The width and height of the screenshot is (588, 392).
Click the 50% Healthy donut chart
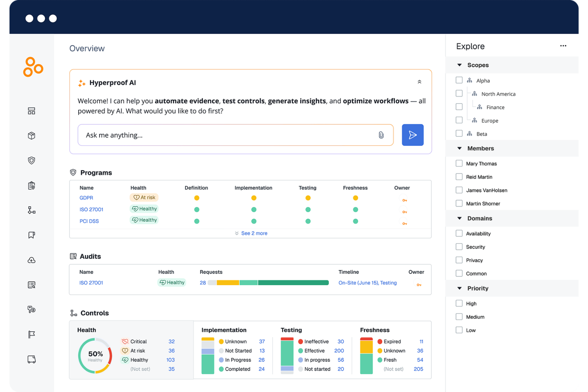pyautogui.click(x=95, y=355)
